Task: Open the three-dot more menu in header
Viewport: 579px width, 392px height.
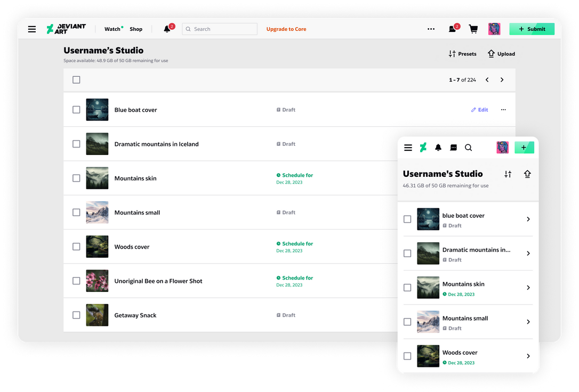Action: (431, 29)
